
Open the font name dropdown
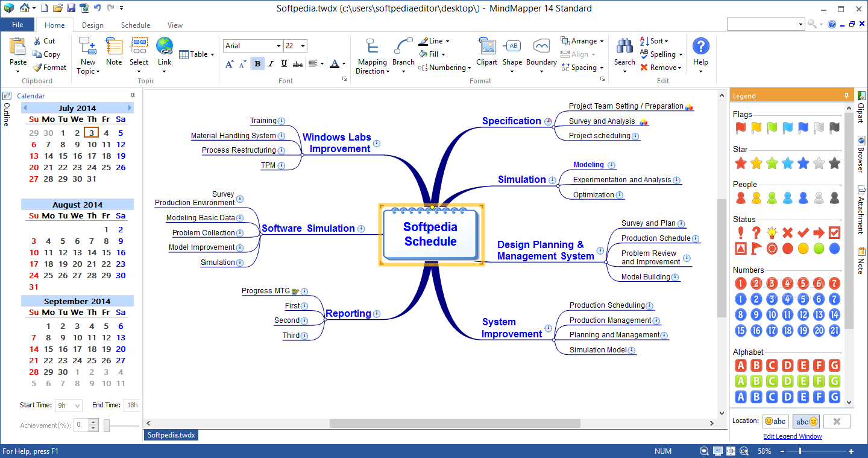278,46
